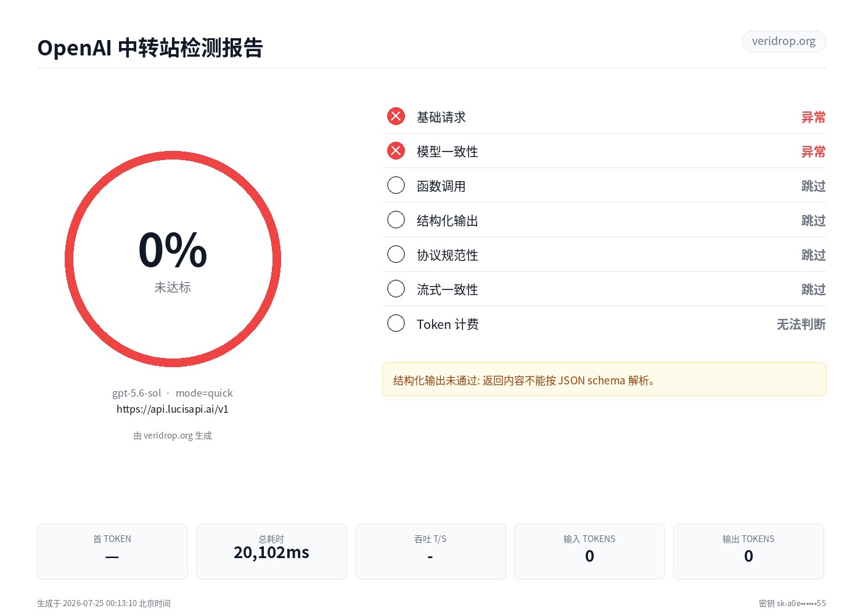Click the yellow 结构化输出未通过 warning banner
Screen dimensions: 863x616
pyautogui.click(x=604, y=379)
